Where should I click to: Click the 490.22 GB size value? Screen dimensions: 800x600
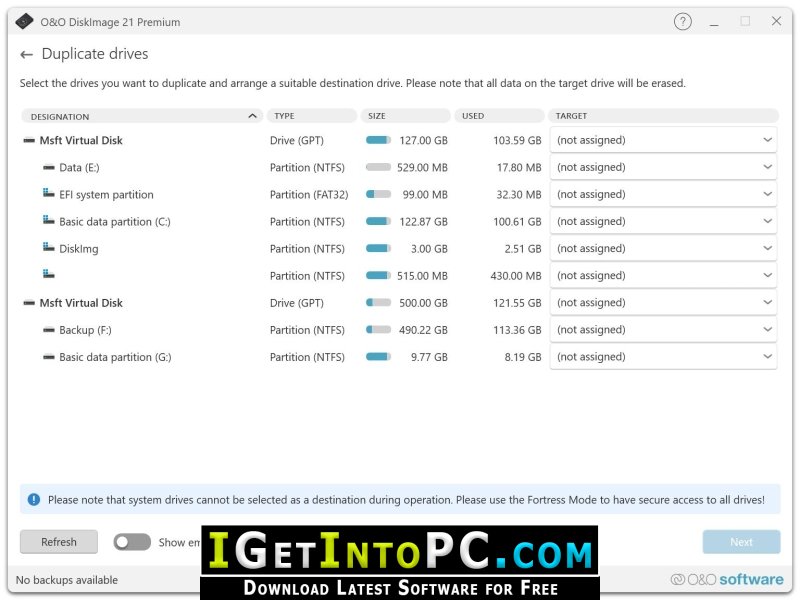tap(423, 330)
